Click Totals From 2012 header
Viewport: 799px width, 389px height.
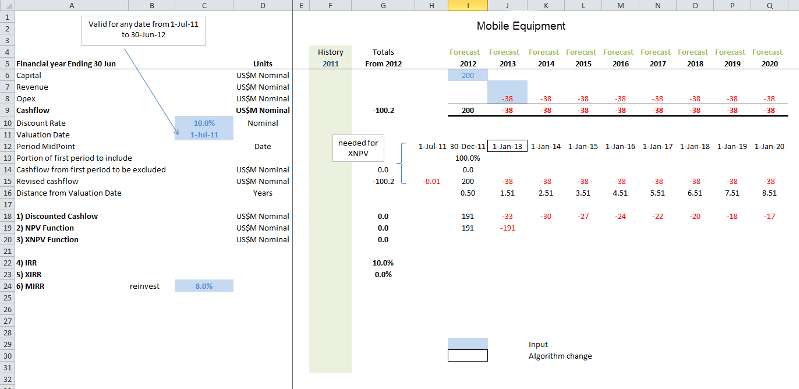click(x=383, y=58)
